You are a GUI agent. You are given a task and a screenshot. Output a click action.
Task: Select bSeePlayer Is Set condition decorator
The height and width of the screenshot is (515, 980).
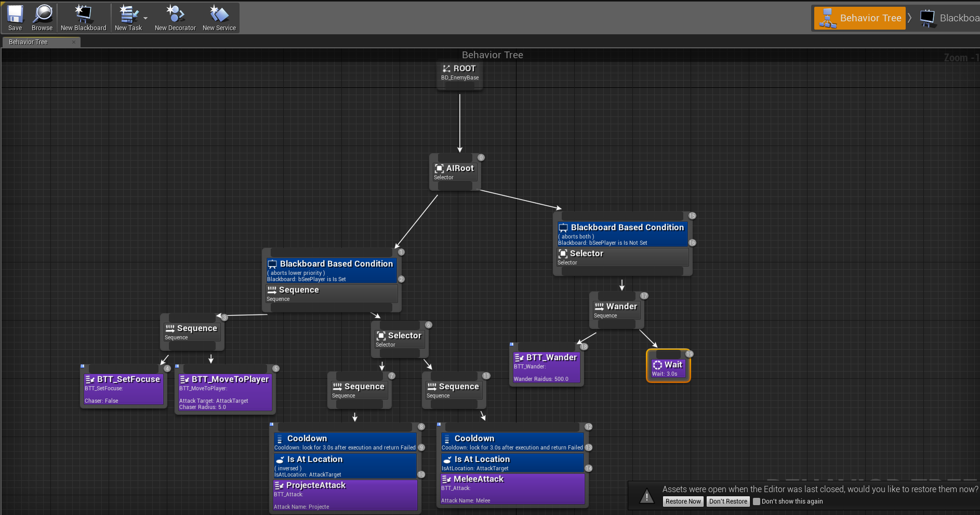pyautogui.click(x=332, y=271)
